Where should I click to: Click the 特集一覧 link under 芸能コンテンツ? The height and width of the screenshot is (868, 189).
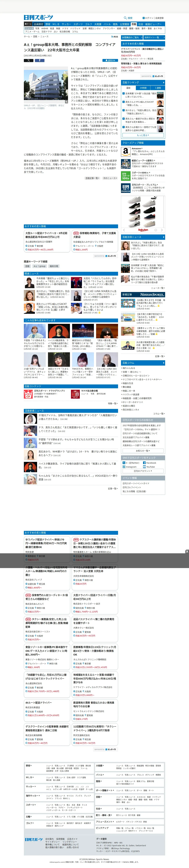[112, 403]
